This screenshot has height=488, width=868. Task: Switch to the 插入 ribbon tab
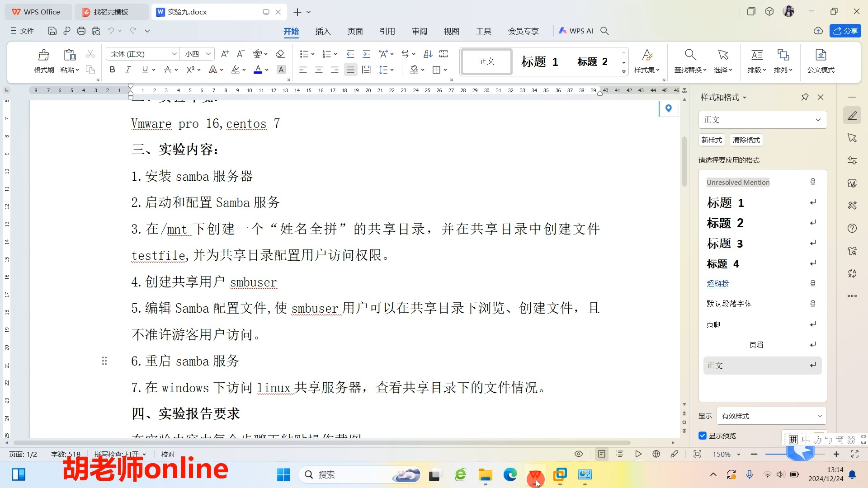tap(323, 31)
